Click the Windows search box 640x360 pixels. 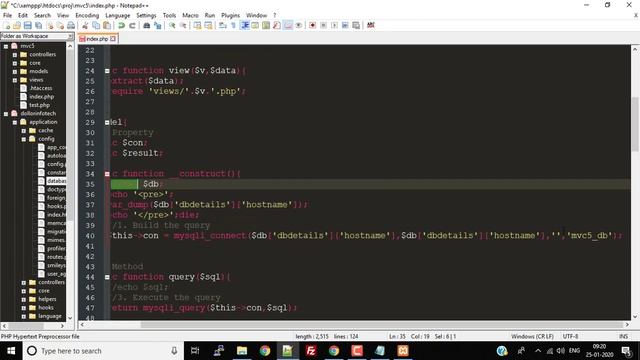(x=102, y=351)
